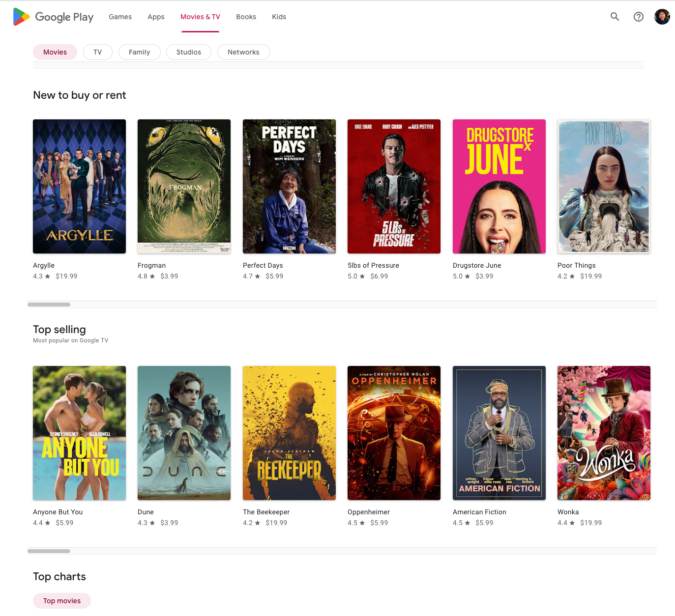Screen dimensions: 675x616
Task: Click the Perfect Days title text
Action: 263,265
